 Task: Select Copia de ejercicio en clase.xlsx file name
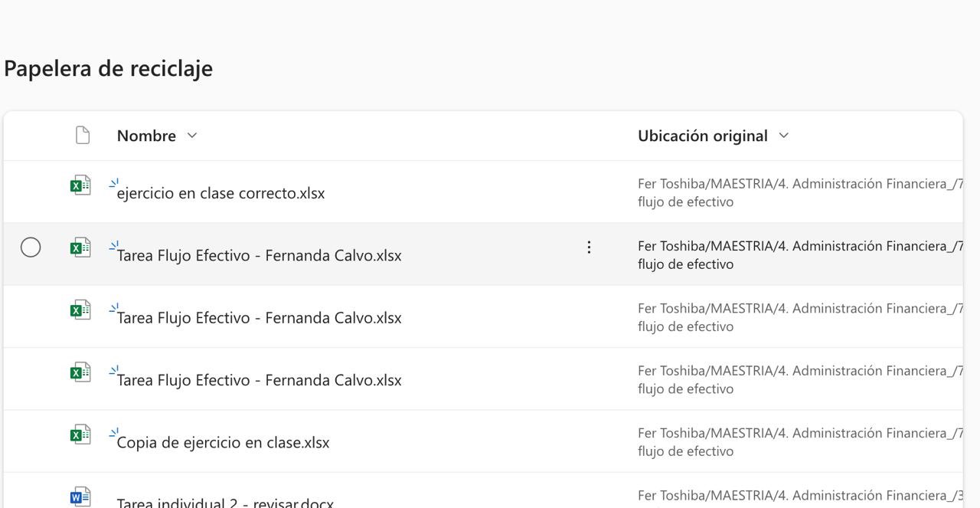[223, 443]
